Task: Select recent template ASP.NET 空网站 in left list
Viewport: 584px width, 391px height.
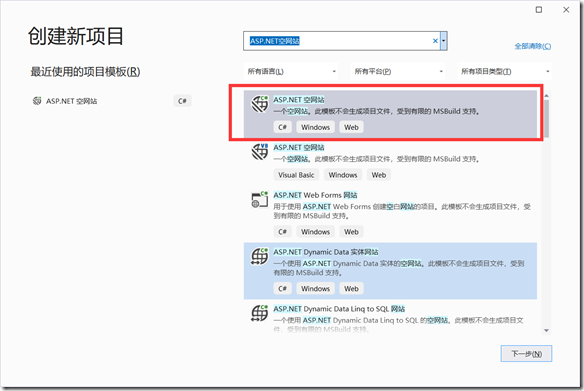Action: point(72,101)
